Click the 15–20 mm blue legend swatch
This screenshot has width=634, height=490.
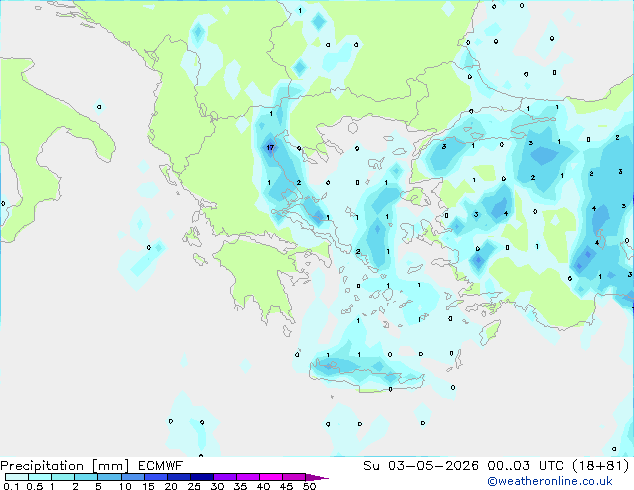click(155, 477)
